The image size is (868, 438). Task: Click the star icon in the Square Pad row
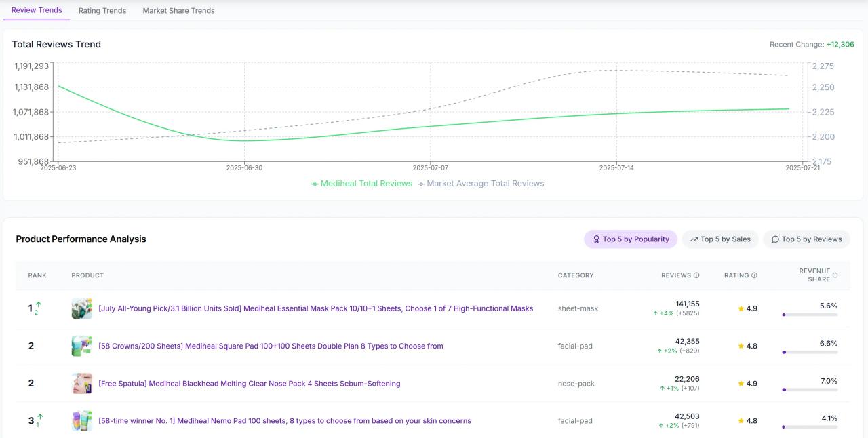point(741,346)
